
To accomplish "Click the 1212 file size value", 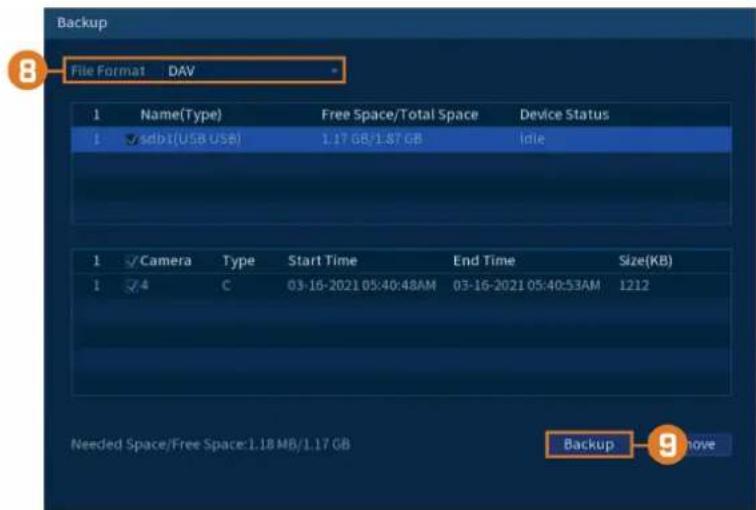I will pos(634,285).
